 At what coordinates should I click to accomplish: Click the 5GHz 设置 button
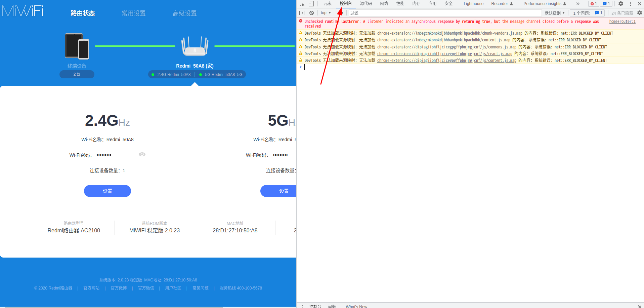coord(278,191)
